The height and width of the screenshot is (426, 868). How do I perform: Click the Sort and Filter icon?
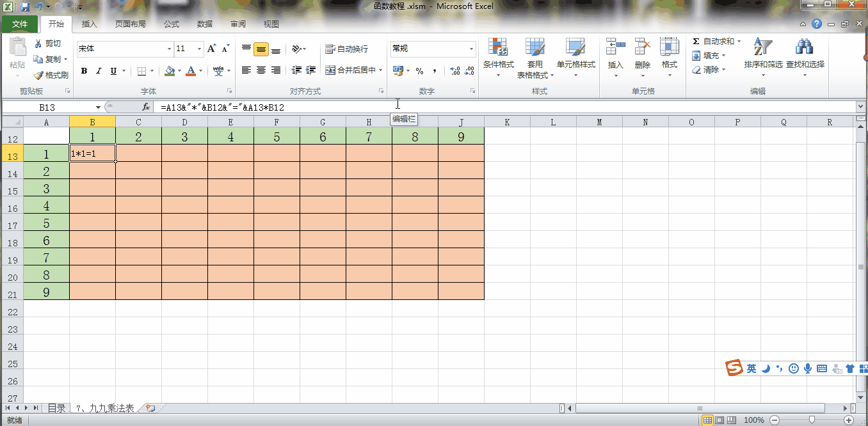pos(762,47)
